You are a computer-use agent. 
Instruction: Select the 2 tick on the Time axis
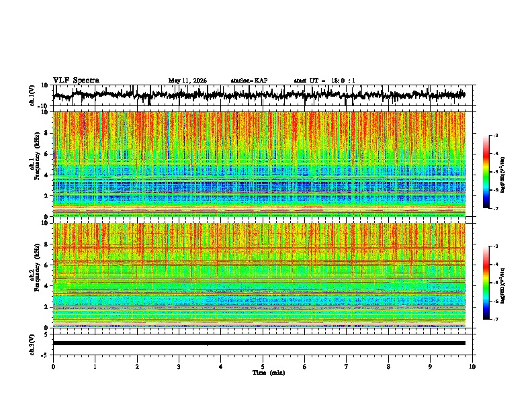point(137,367)
